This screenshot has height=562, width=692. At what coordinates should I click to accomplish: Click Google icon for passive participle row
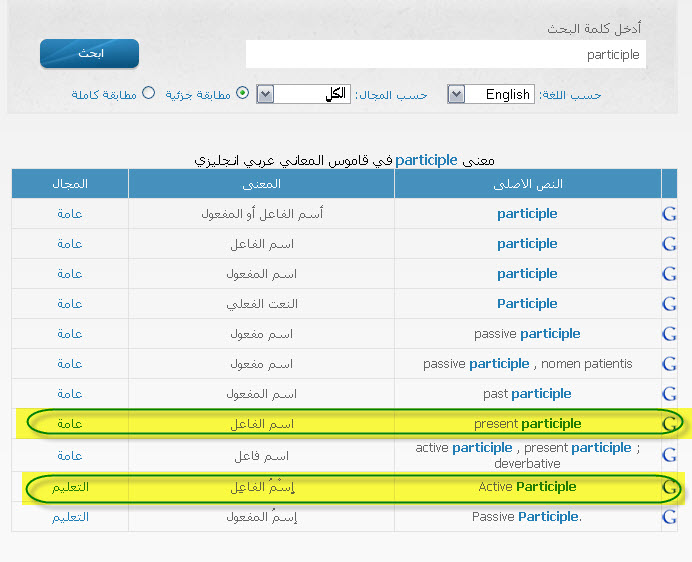tap(669, 334)
